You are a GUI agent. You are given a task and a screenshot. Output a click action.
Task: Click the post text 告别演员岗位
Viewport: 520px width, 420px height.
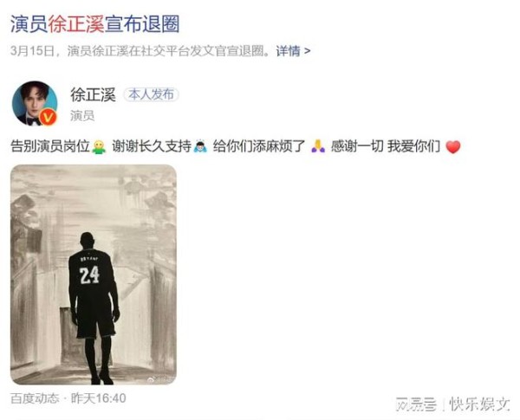tap(50, 146)
